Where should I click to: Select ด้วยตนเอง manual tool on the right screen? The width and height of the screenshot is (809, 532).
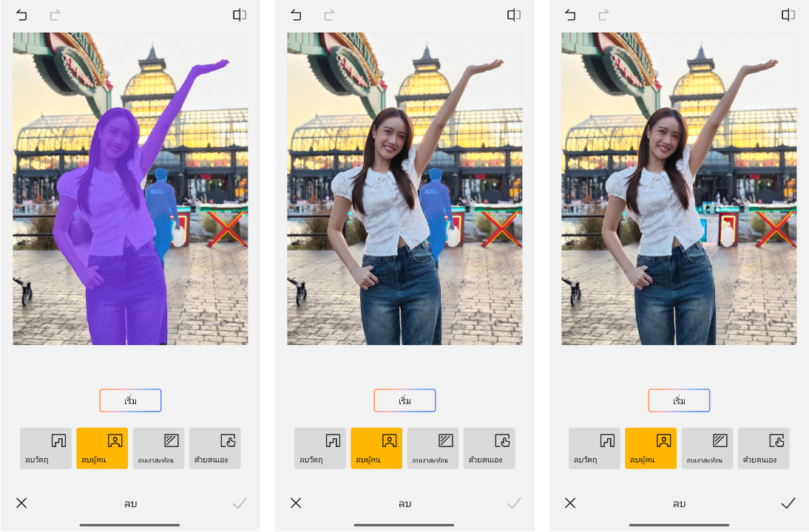point(763,448)
